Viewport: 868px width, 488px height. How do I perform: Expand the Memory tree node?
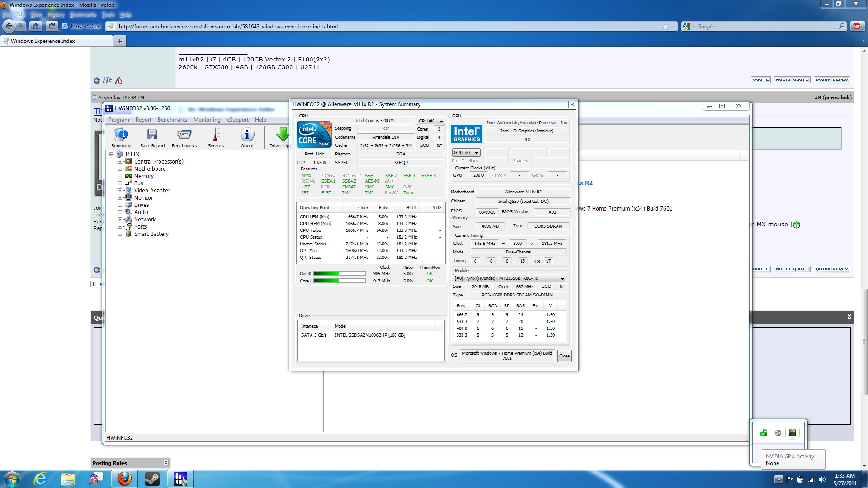tap(120, 176)
